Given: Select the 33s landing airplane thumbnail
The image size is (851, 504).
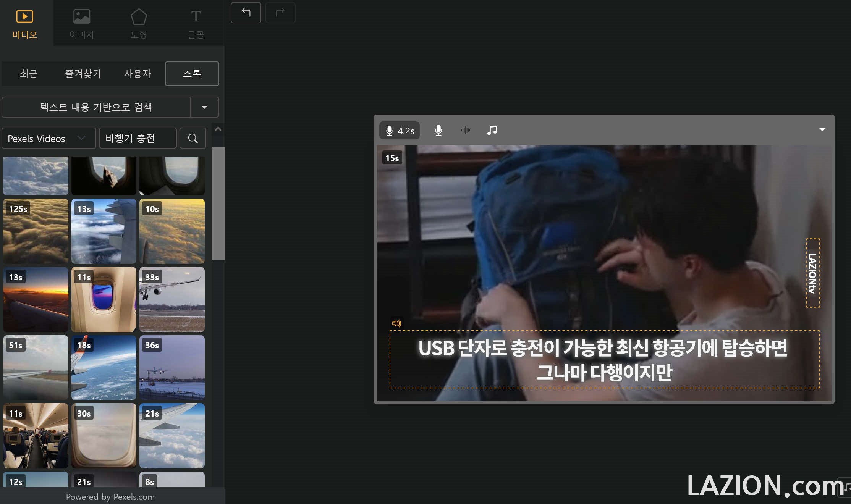Looking at the screenshot, I should 172,299.
